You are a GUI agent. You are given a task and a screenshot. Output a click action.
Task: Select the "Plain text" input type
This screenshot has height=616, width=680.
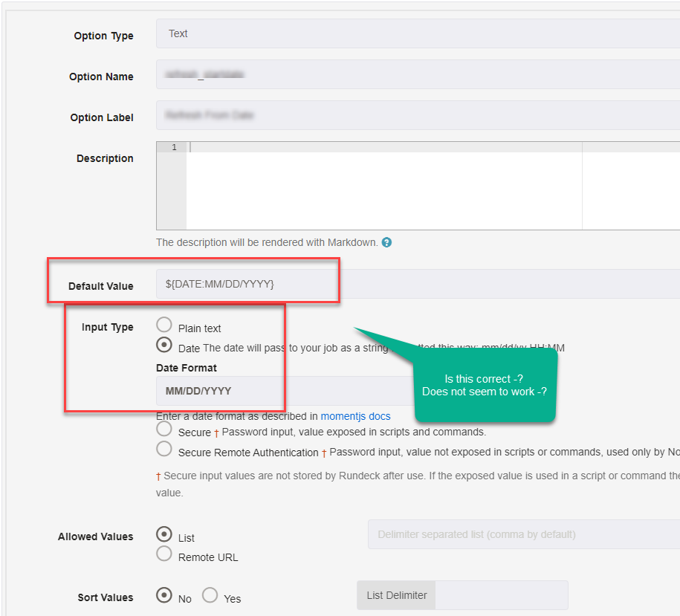(x=164, y=324)
